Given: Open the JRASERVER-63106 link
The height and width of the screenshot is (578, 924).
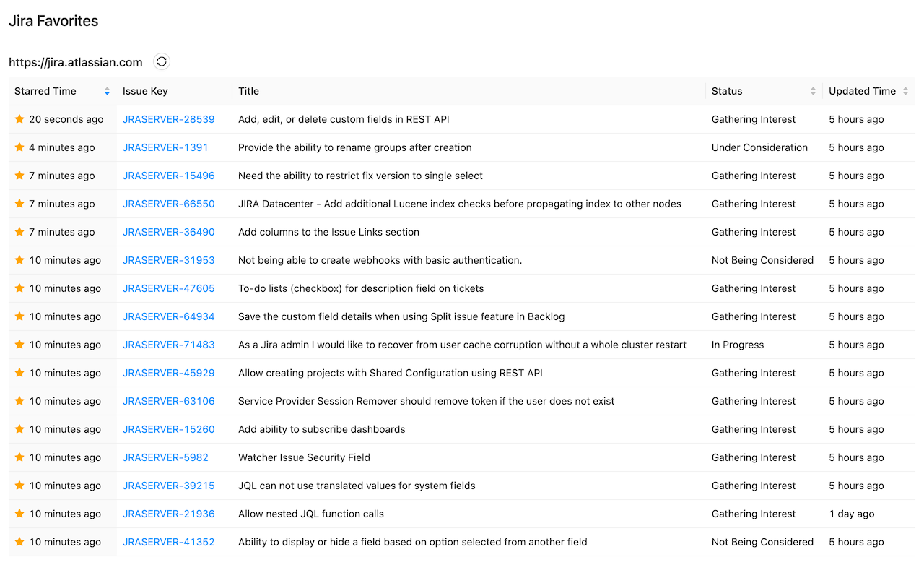Looking at the screenshot, I should [x=168, y=401].
